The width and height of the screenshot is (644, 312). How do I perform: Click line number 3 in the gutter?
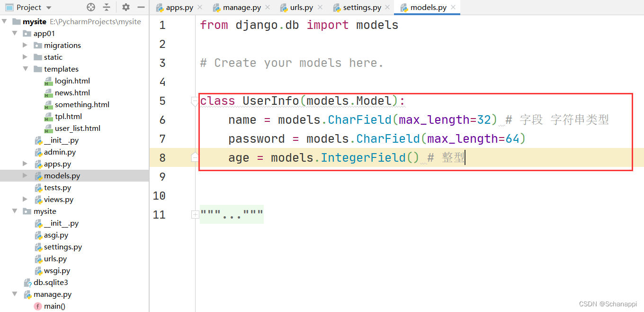162,63
